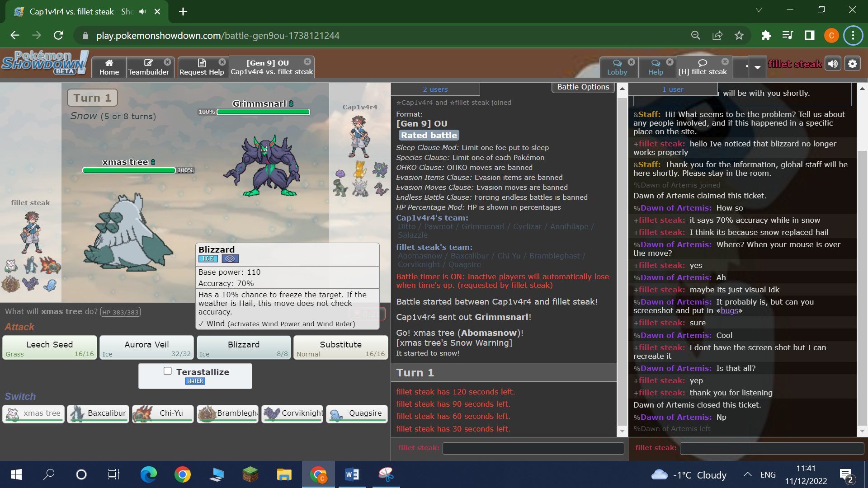Switch to Brambleghast
Screen dimensions: 868x488
[227, 413]
